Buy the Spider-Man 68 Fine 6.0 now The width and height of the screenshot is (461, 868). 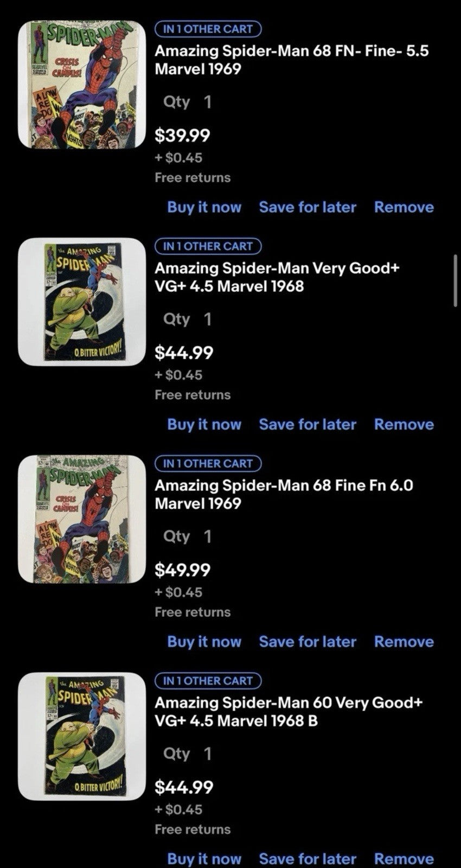(204, 642)
